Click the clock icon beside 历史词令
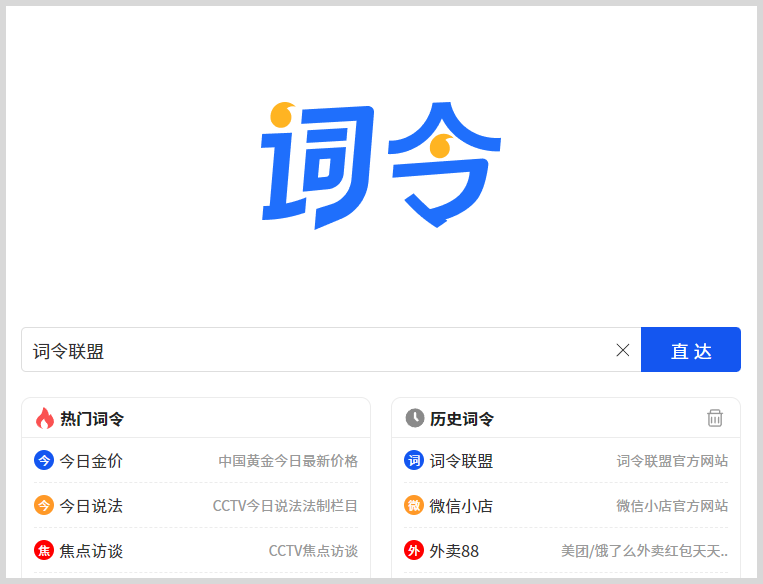 tap(415, 418)
